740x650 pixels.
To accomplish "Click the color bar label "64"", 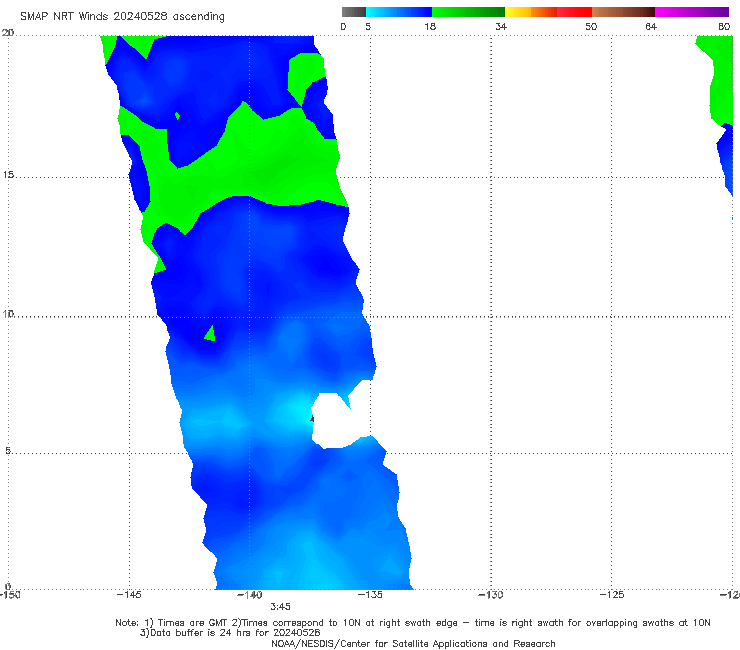I will click(651, 27).
